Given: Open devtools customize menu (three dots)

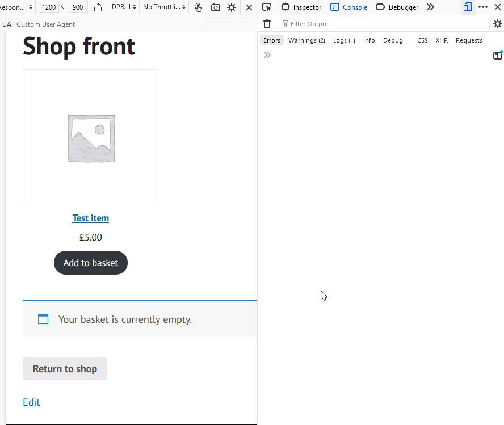Looking at the screenshot, I should point(483,7).
